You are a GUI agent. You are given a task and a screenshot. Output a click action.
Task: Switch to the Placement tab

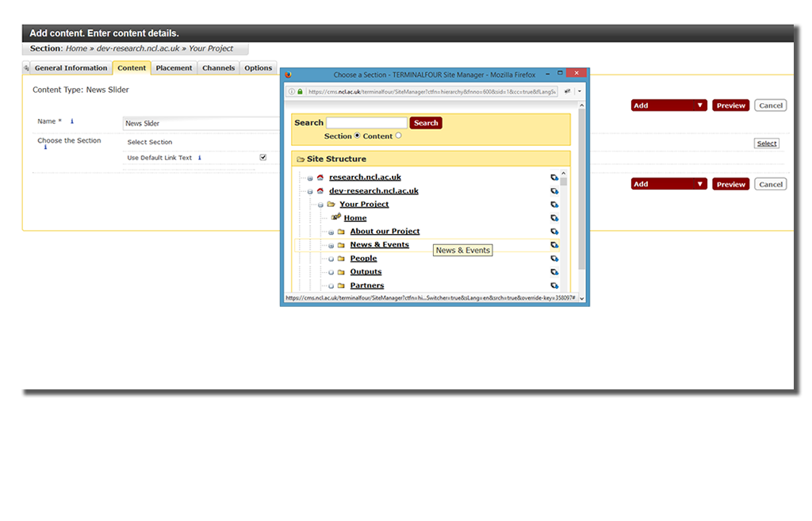pyautogui.click(x=174, y=68)
